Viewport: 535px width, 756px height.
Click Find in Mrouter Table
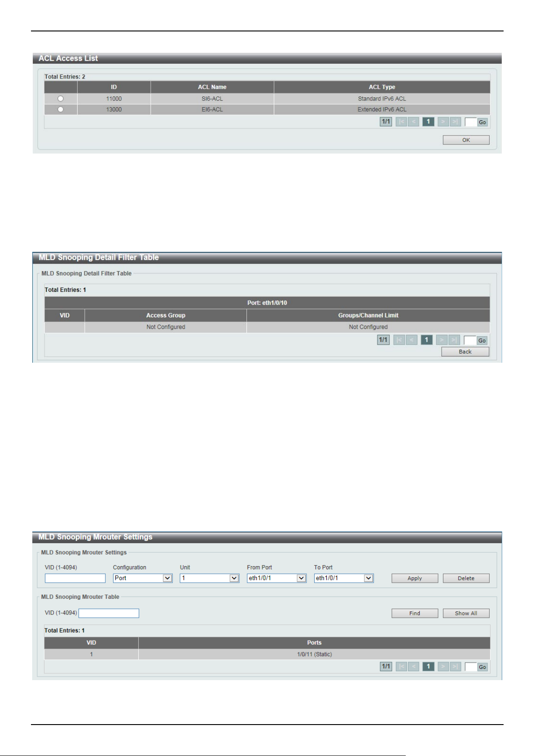pyautogui.click(x=415, y=613)
